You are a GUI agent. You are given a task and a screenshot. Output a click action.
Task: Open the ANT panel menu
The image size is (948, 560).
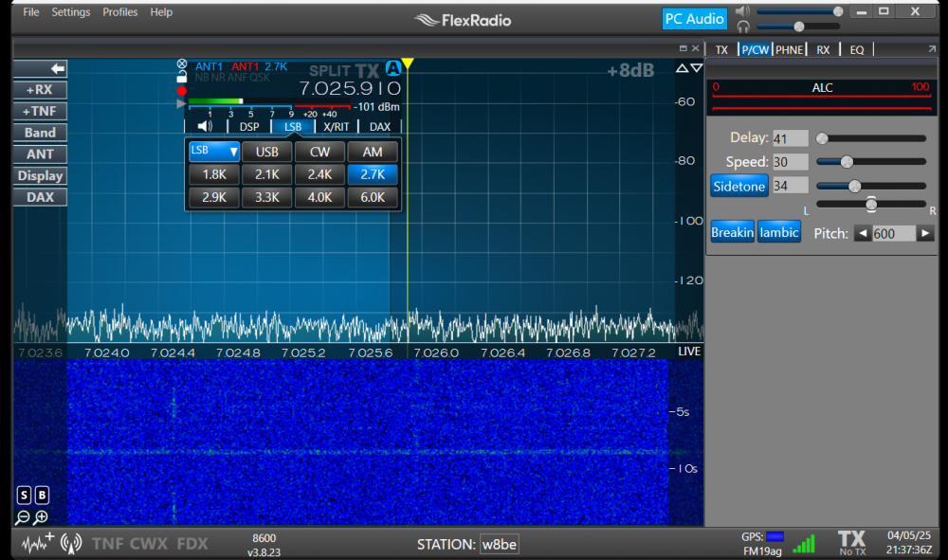[40, 154]
